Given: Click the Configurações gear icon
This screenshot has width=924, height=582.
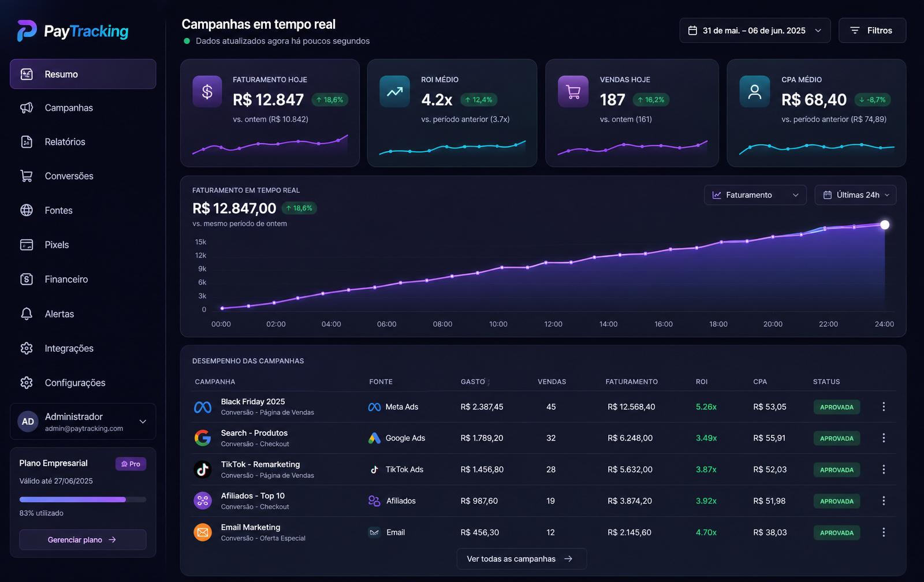Looking at the screenshot, I should tap(27, 383).
